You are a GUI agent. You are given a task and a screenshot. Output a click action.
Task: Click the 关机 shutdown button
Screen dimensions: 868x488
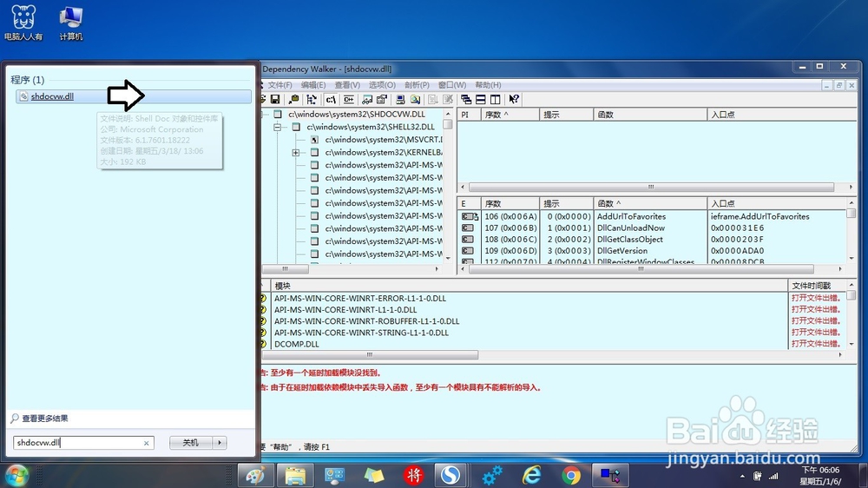coord(191,443)
